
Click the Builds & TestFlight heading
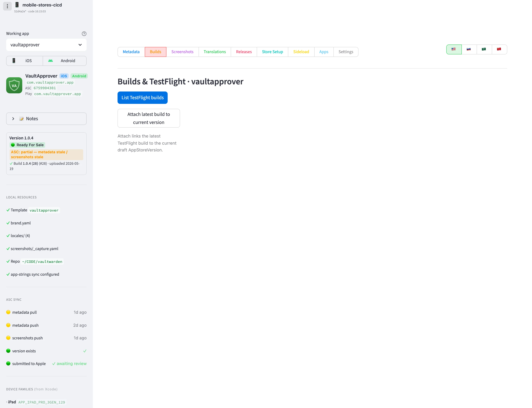click(x=180, y=82)
